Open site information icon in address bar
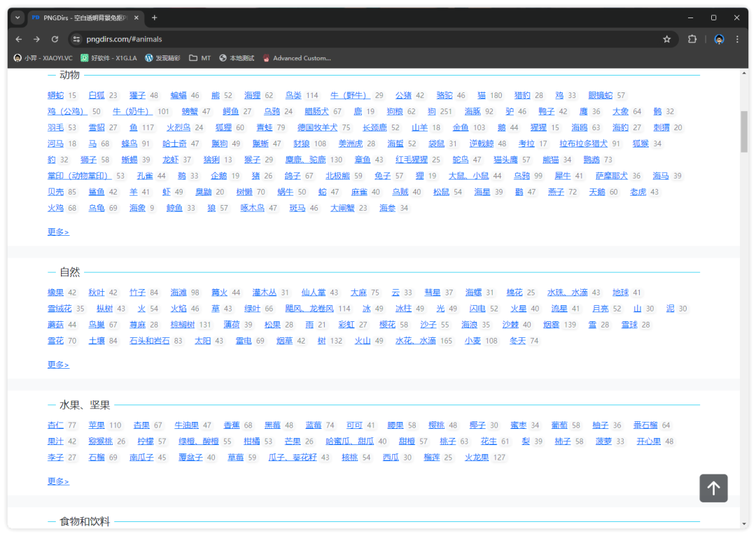This screenshot has width=756, height=536. (77, 39)
